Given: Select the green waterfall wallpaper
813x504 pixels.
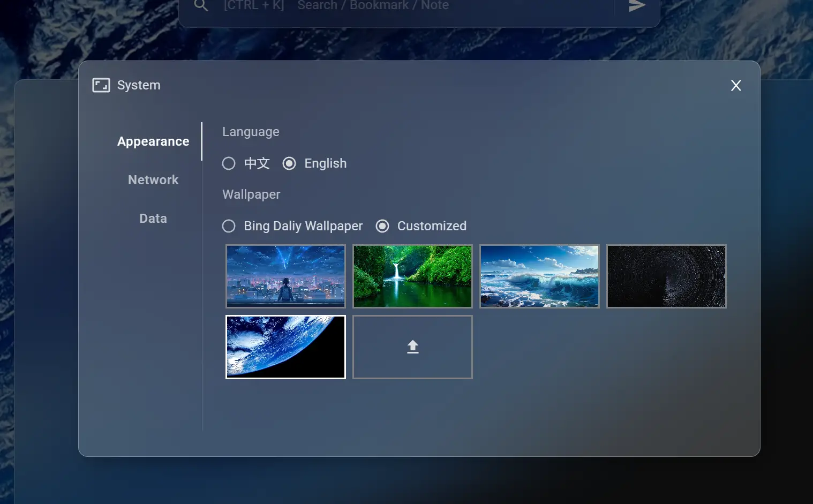Looking at the screenshot, I should 412,276.
